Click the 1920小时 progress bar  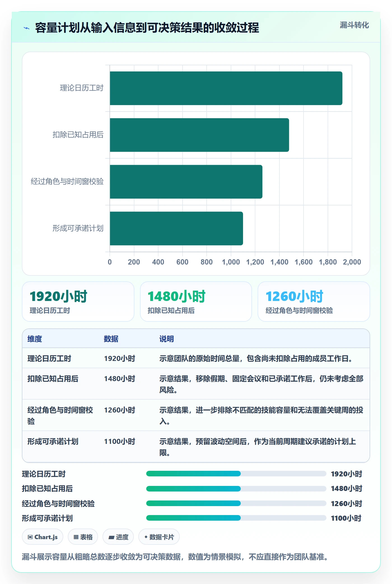coord(236,474)
